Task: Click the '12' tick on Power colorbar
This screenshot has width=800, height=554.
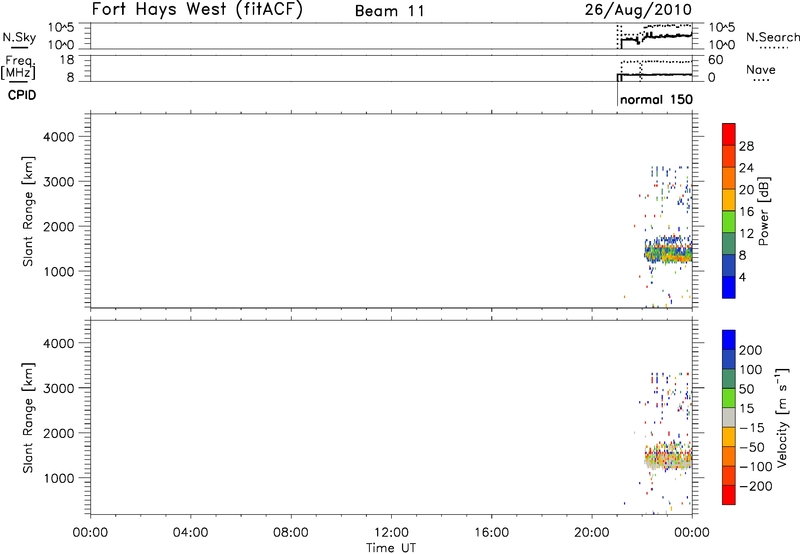Action: pos(746,234)
